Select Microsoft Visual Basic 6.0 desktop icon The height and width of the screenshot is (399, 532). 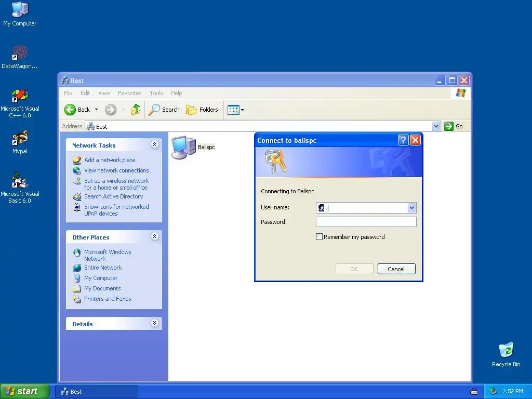pos(20,188)
